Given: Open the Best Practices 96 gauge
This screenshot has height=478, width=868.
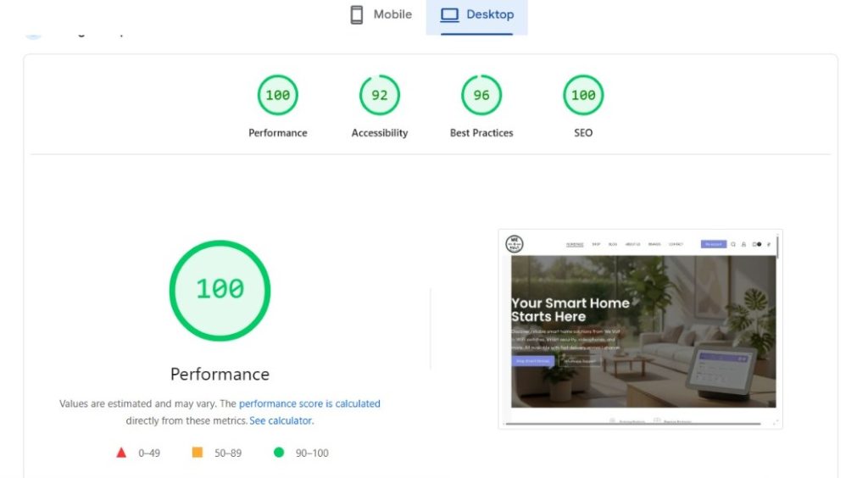Looking at the screenshot, I should click(481, 95).
